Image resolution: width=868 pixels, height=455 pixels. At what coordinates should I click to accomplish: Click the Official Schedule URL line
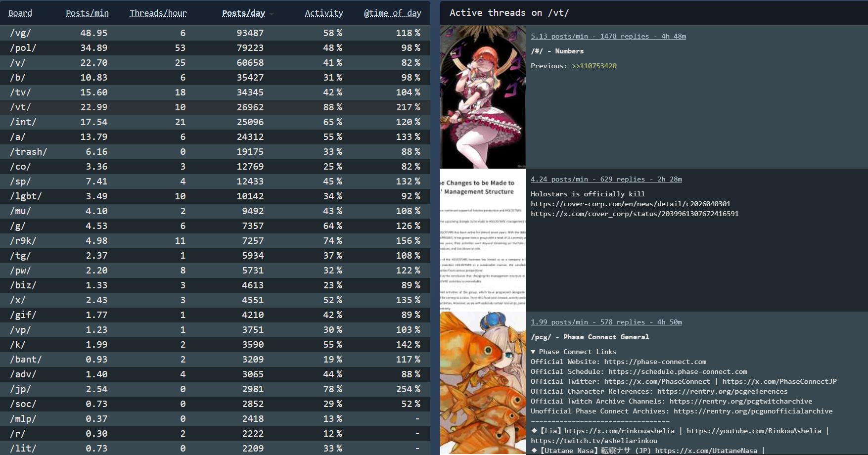tap(639, 371)
